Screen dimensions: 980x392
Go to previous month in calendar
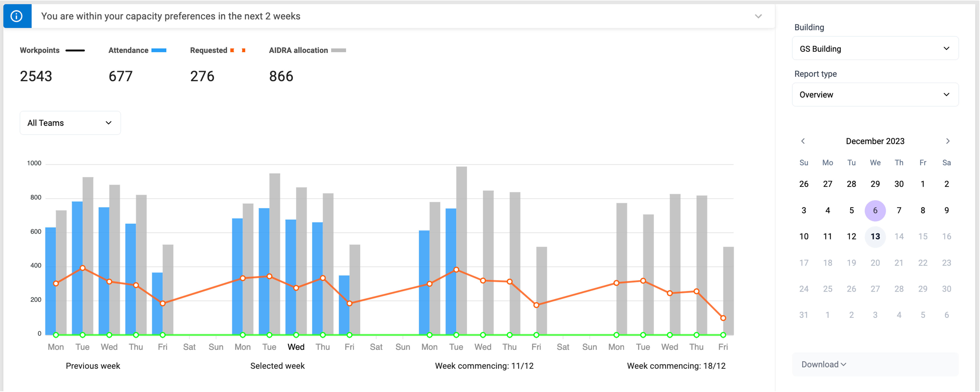click(x=803, y=141)
